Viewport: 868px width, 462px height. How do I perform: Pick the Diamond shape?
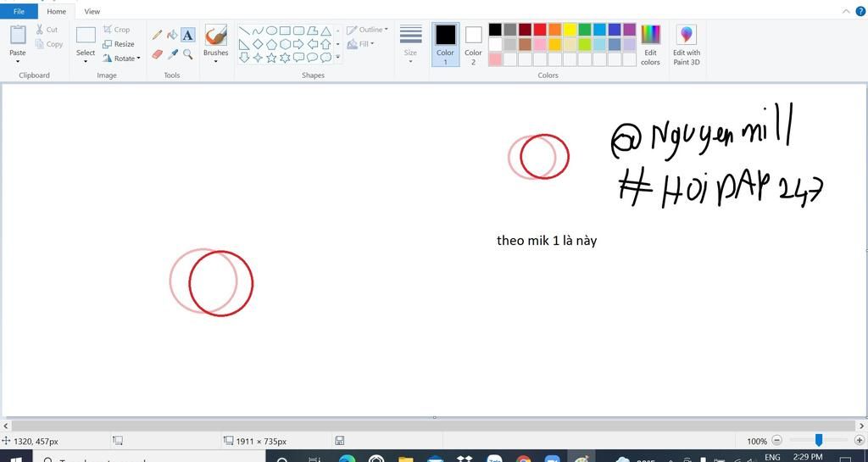point(258,44)
